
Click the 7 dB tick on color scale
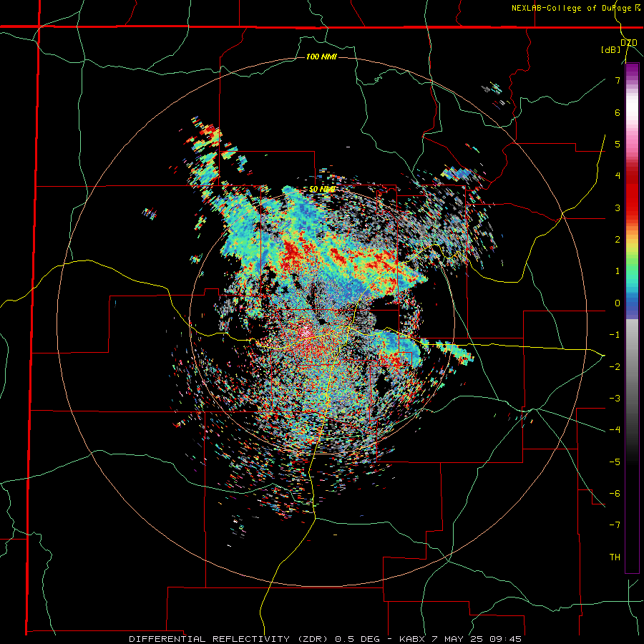(618, 80)
